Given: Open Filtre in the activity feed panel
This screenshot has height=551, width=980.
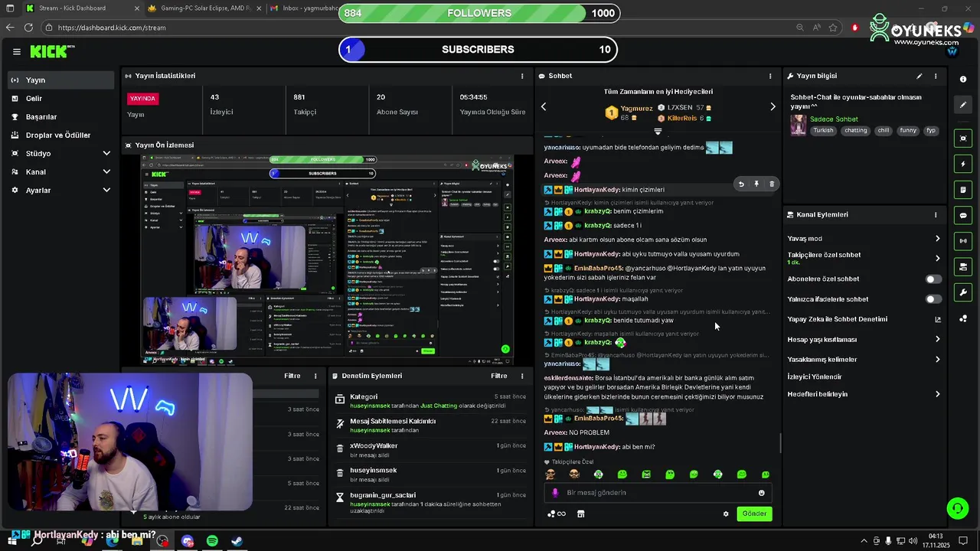Looking at the screenshot, I should coord(292,376).
